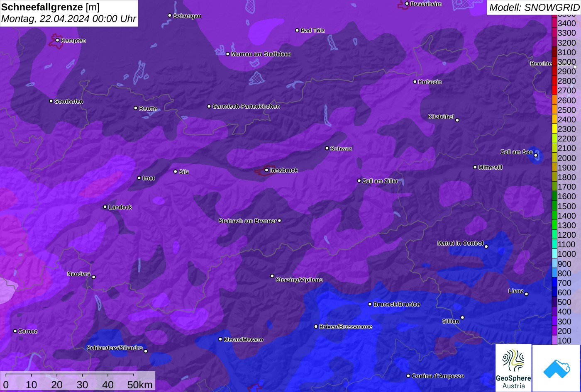
Task: Select the Sonthofen marker dot
Action: pos(51,101)
